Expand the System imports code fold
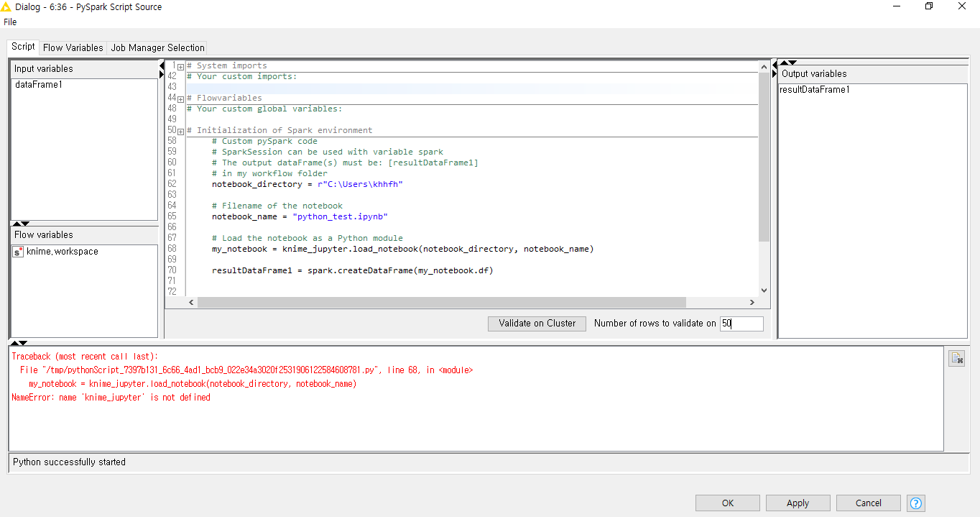 [x=180, y=66]
